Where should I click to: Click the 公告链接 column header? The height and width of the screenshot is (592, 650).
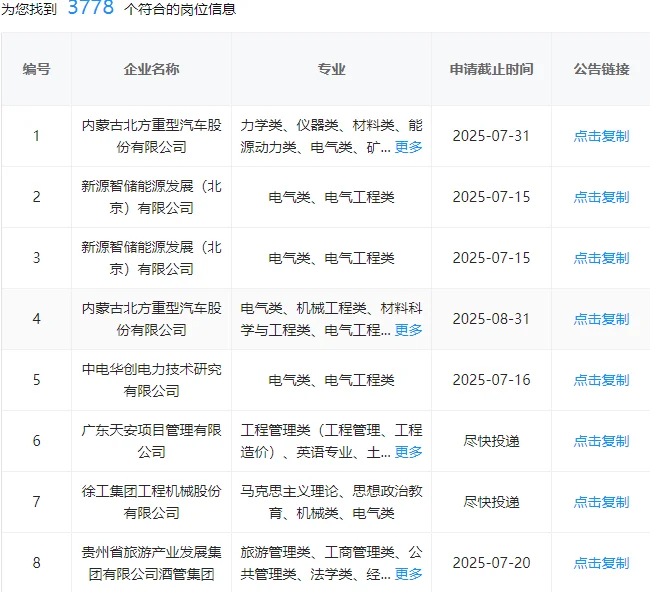601,69
